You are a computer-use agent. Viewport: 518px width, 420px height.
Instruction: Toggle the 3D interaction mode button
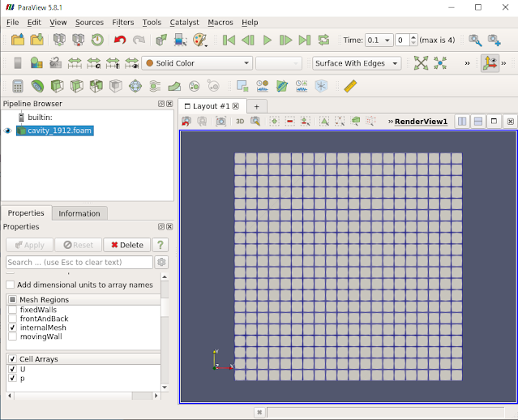click(x=240, y=122)
